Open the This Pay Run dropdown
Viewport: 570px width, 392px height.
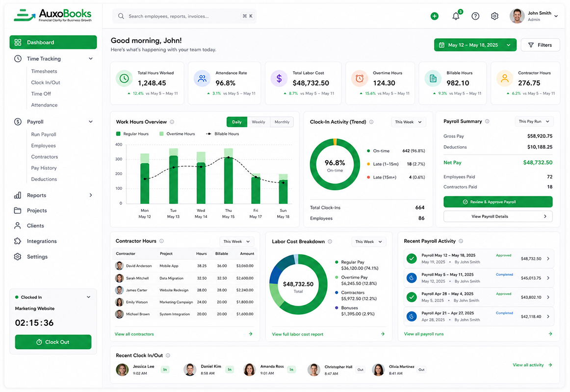[534, 121]
